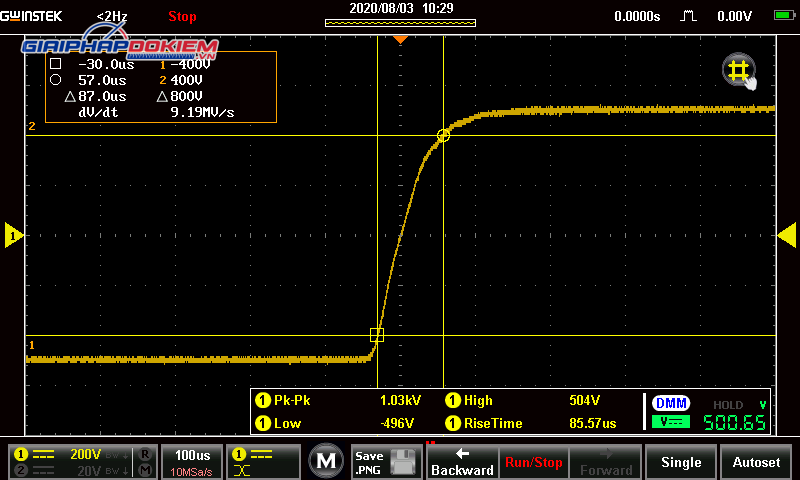Tap the round M menu button
This screenshot has height=480, width=800.
326,461
